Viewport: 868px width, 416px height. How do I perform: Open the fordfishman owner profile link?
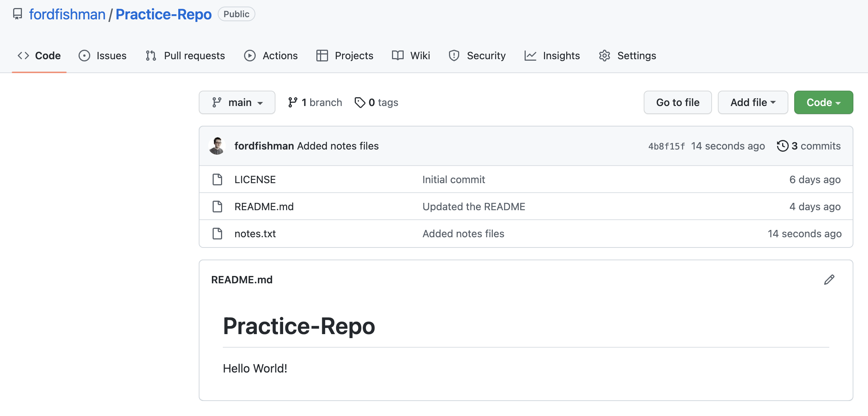click(x=67, y=14)
